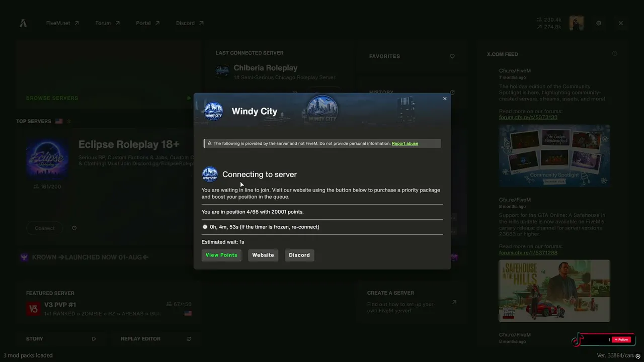Click the Chiberia Roleplay server icon
Image resolution: width=644 pixels, height=362 pixels.
tap(222, 71)
